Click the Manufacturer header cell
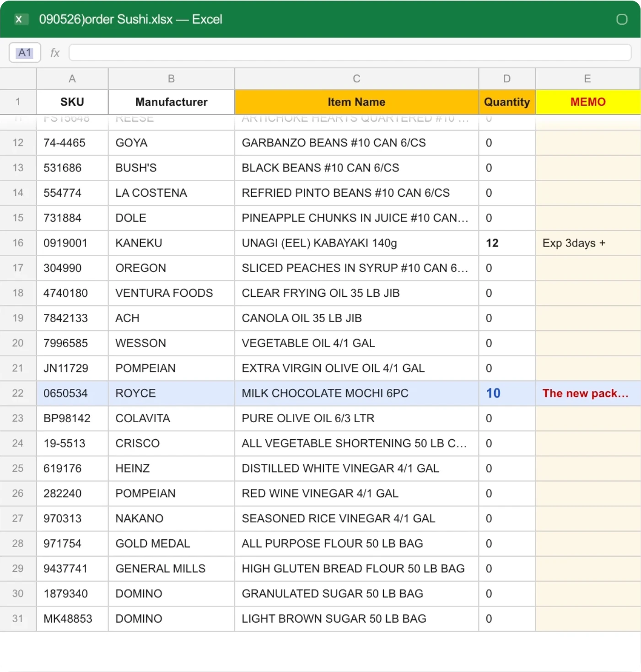The height and width of the screenshot is (672, 641). click(172, 102)
